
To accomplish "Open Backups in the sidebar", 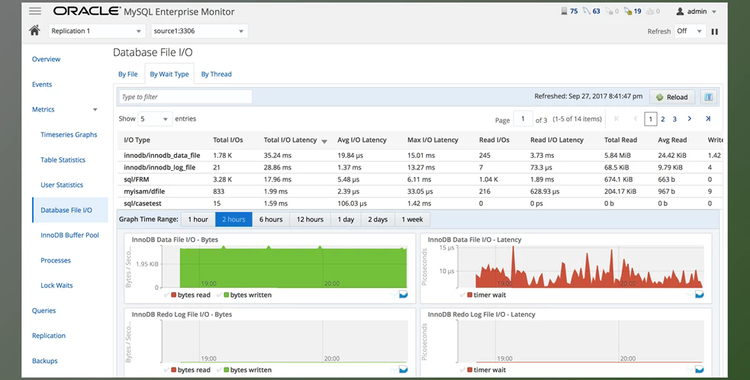I will (x=44, y=361).
